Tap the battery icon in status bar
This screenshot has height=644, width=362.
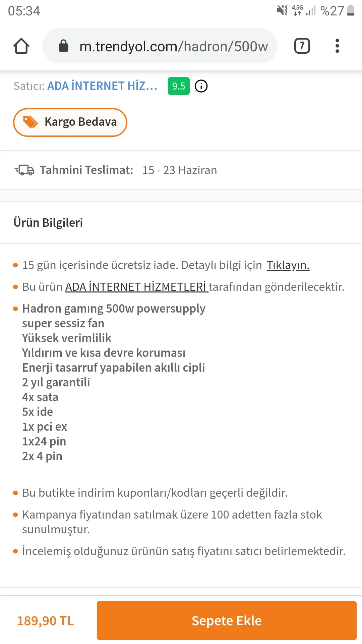tap(351, 11)
